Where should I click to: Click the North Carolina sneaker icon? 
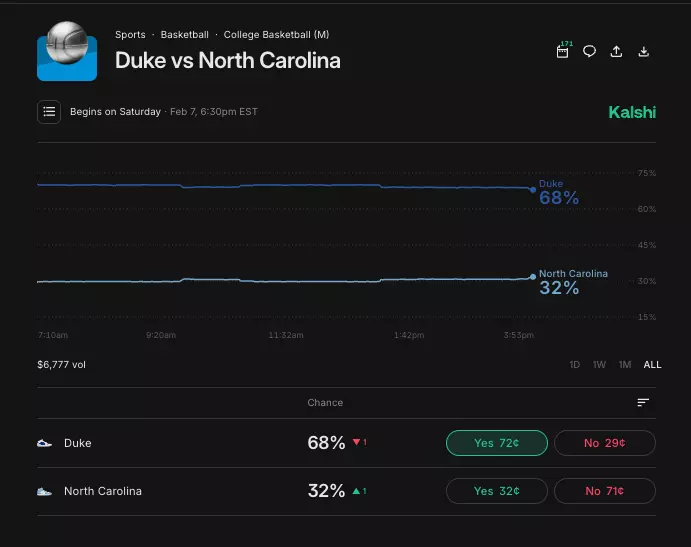pyautogui.click(x=44, y=491)
